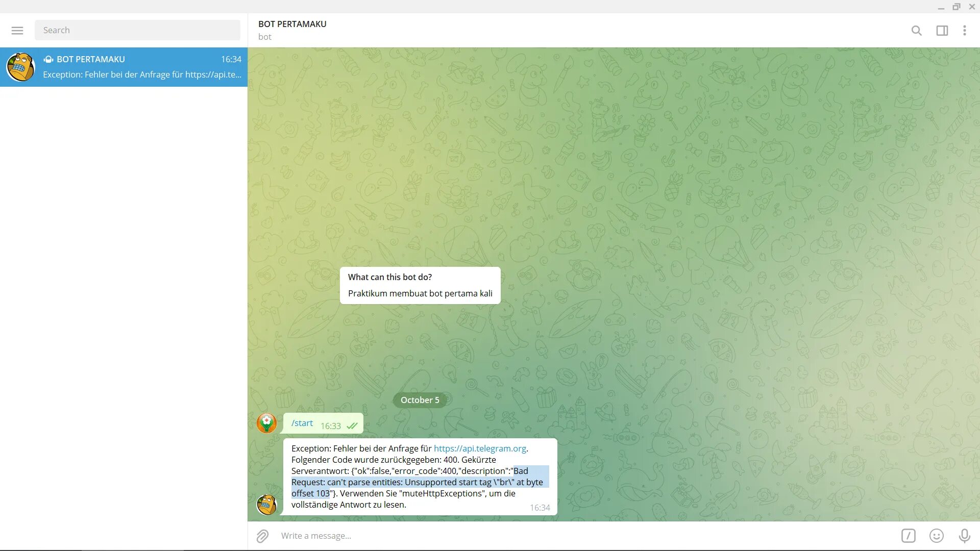Select BOT PERTAMAKU chat in list

(138, 67)
